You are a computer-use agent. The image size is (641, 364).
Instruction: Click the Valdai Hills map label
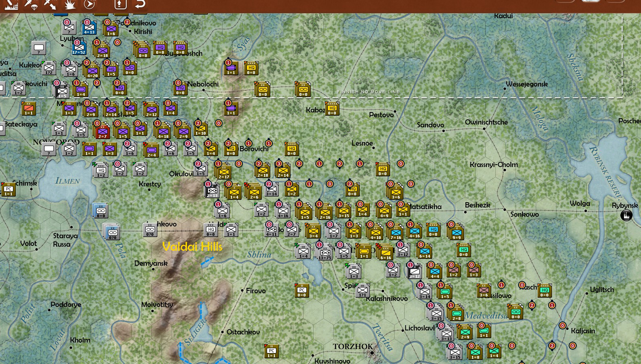192,246
